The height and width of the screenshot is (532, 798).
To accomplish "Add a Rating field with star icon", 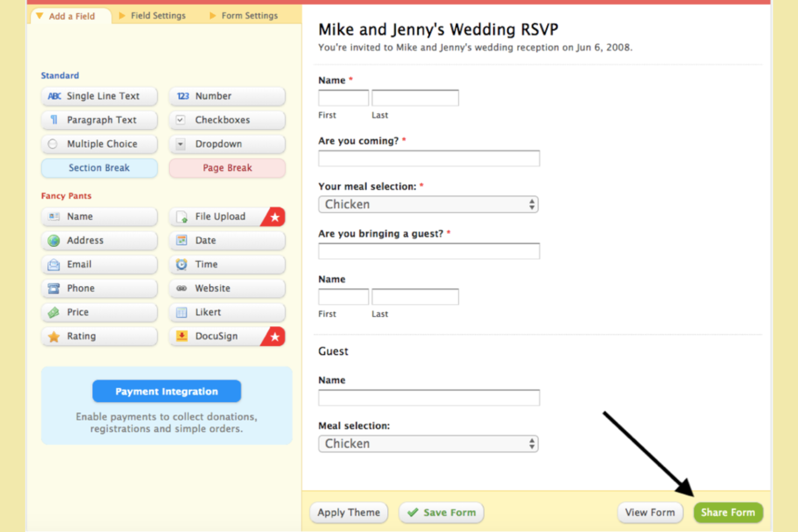I will [99, 336].
